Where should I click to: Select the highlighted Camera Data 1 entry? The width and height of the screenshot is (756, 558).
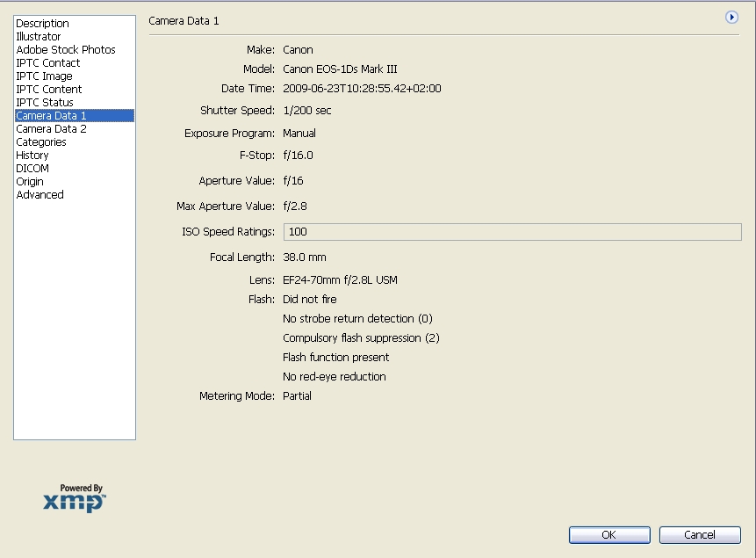click(75, 116)
